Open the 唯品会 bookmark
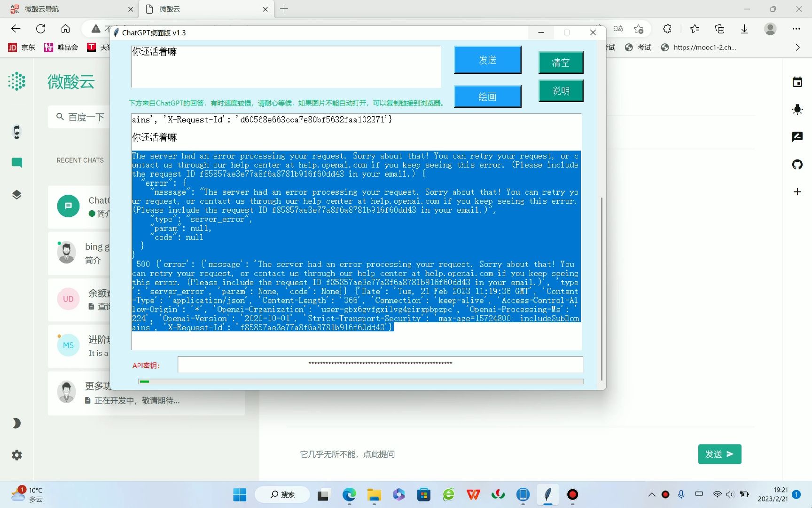This screenshot has width=812, height=508. coord(61,47)
